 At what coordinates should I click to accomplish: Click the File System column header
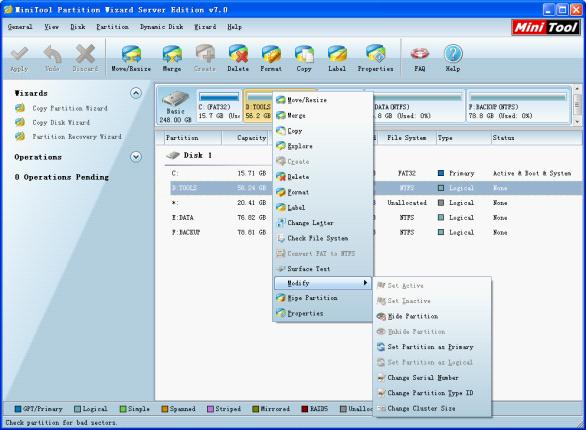[407, 138]
